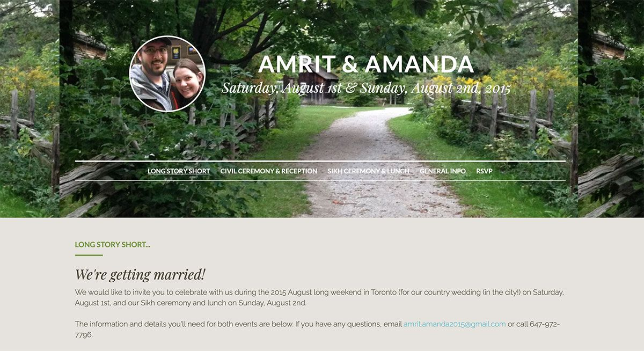This screenshot has width=644, height=351.
Task: Click the invitation paragraph about Toronto weekend
Action: point(319,298)
